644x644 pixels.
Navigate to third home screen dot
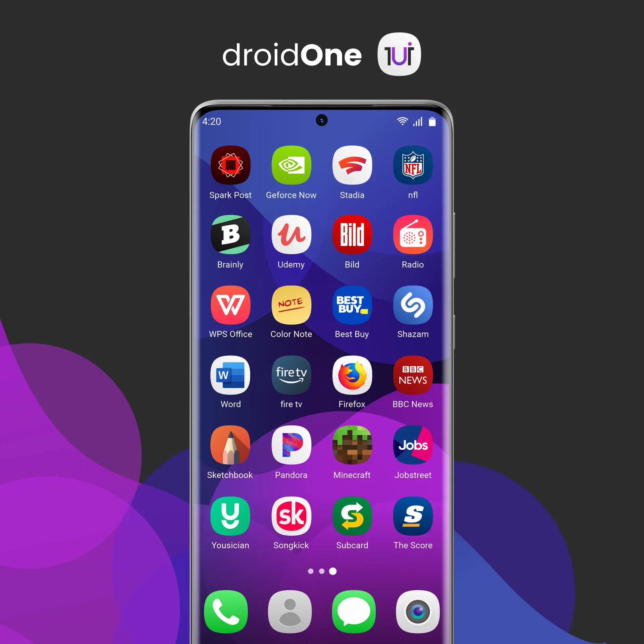332,575
